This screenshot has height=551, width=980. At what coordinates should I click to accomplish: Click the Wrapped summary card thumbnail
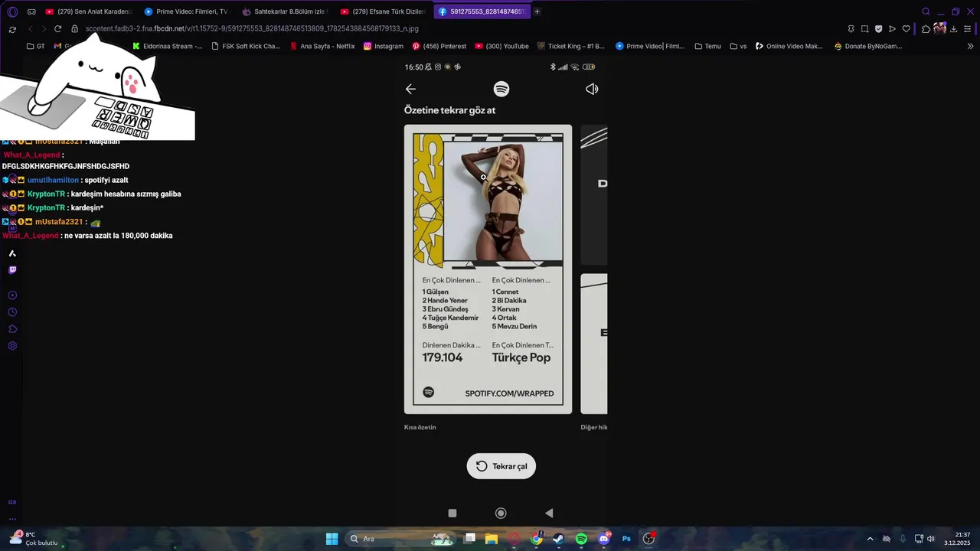[488, 269]
